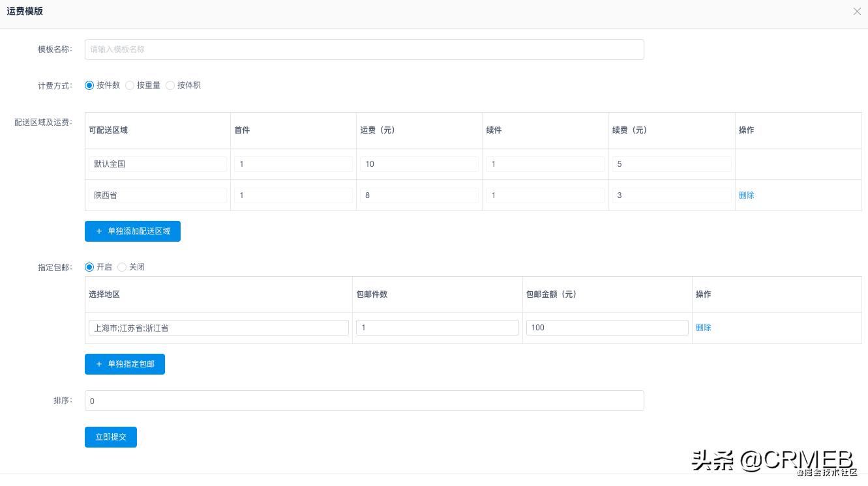Click 续费 field with value 3

[x=670, y=195]
